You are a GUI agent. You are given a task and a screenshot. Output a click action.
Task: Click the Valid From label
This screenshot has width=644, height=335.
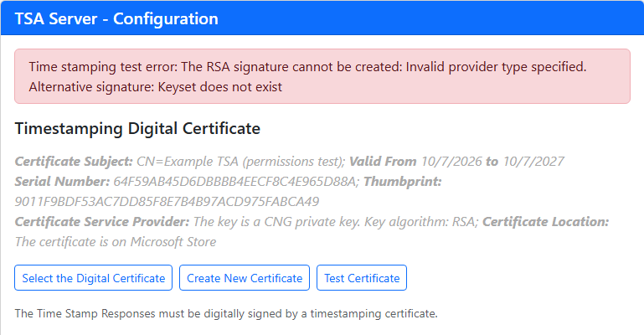pos(383,162)
